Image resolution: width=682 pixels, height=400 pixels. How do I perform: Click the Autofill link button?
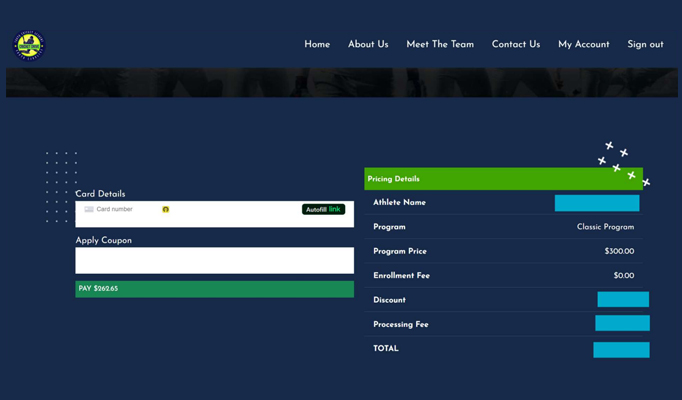pyautogui.click(x=324, y=209)
